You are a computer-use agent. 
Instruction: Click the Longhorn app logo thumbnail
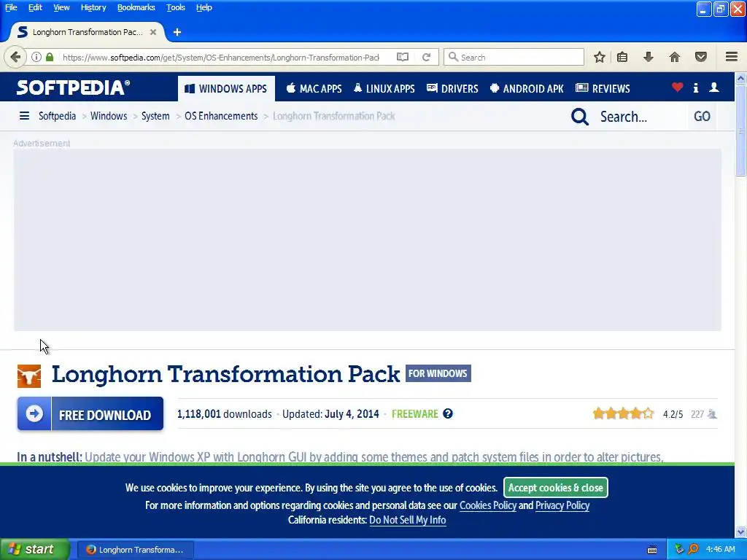click(29, 376)
